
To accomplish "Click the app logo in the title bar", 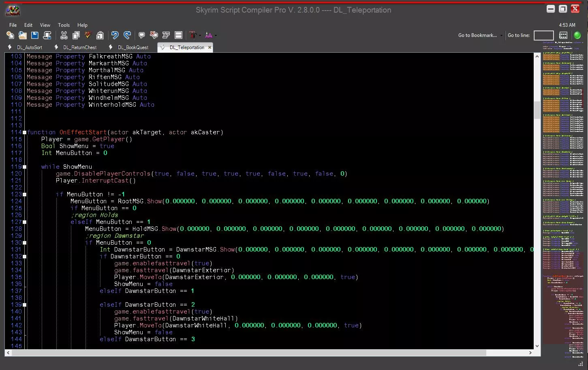I will pyautogui.click(x=13, y=10).
